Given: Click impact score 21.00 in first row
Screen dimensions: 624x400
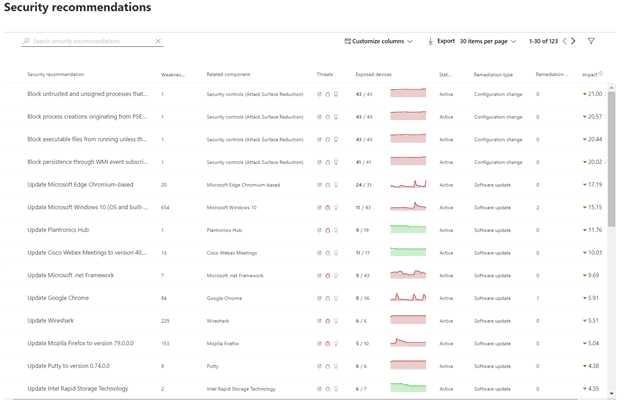Looking at the screenshot, I should point(595,94).
